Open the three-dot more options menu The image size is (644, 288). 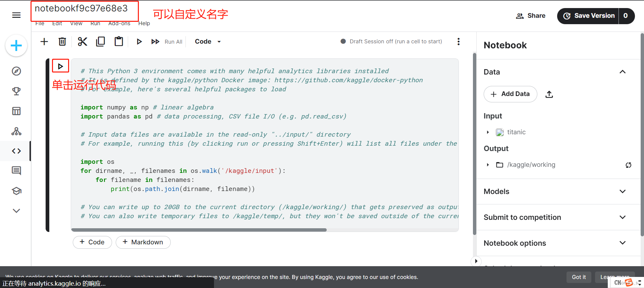tap(458, 42)
